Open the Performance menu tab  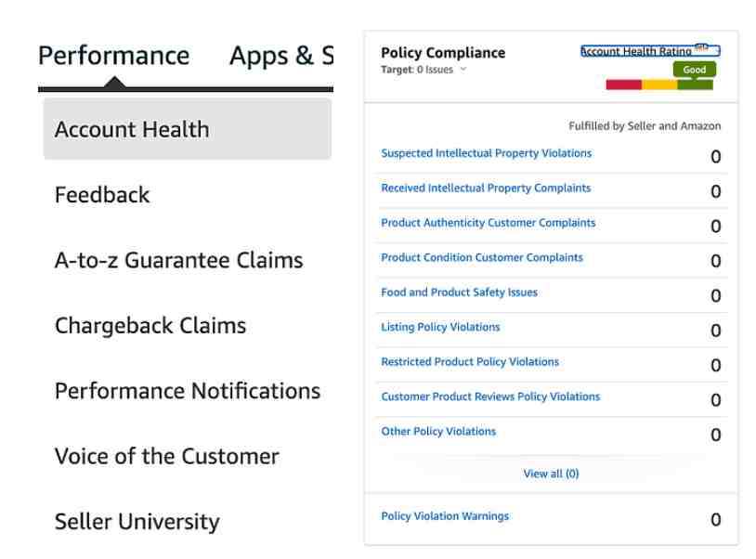tap(114, 56)
